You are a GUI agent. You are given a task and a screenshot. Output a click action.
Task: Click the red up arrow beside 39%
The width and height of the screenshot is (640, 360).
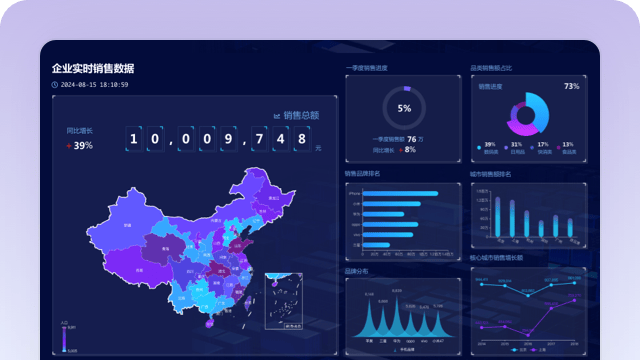(x=69, y=146)
